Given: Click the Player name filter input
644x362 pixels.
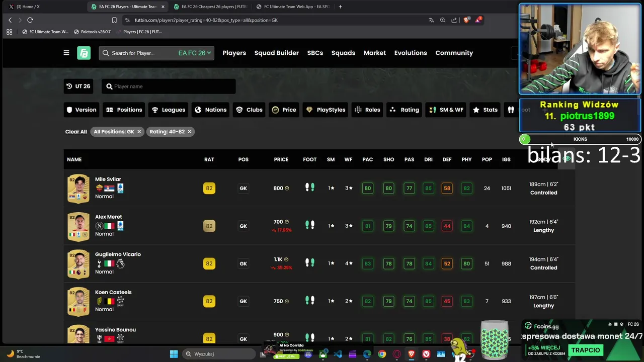Looking at the screenshot, I should coord(169,86).
